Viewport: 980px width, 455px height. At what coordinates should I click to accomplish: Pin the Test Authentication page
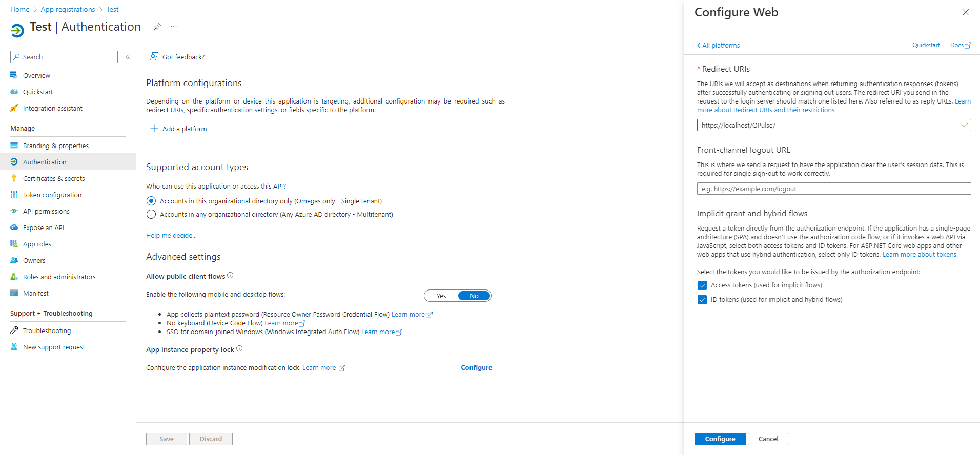[x=157, y=27]
